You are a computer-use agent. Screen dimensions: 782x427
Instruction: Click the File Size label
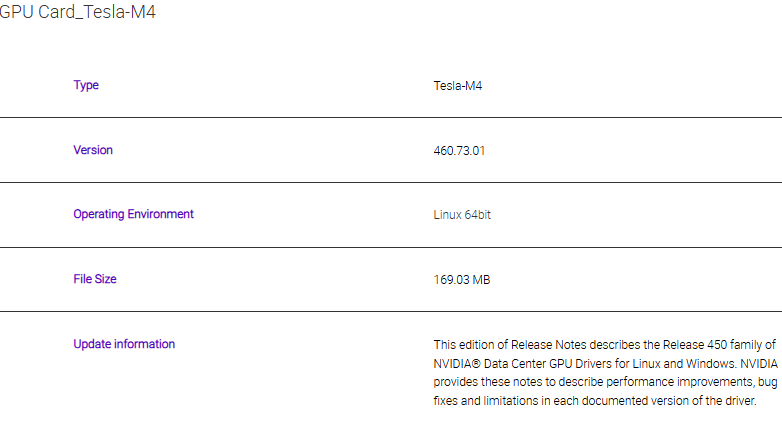pyautogui.click(x=95, y=279)
